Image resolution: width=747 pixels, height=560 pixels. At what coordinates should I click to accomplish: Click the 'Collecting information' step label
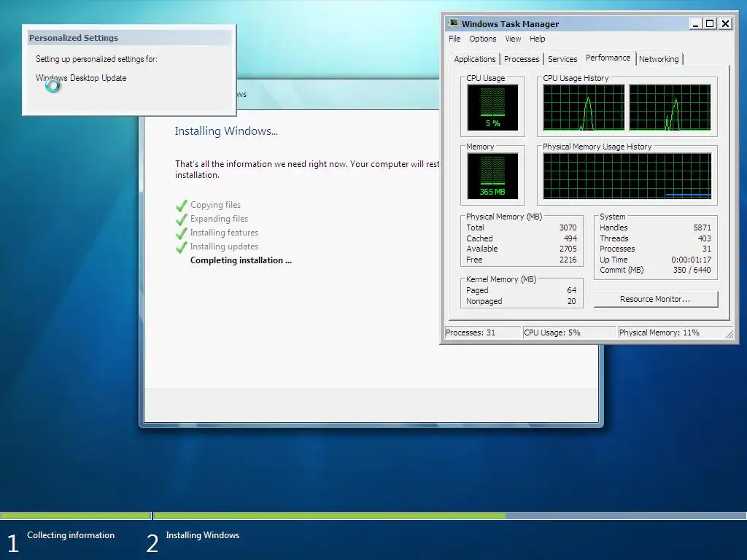[x=71, y=535]
